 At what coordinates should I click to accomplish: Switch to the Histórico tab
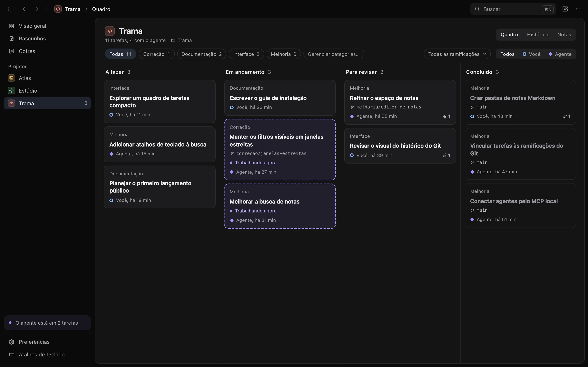[537, 35]
